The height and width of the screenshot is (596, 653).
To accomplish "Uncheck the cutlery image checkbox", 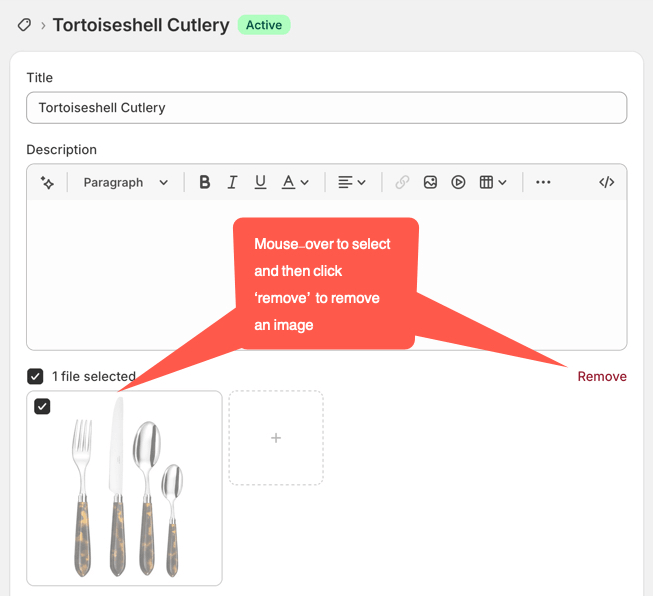I will [42, 406].
